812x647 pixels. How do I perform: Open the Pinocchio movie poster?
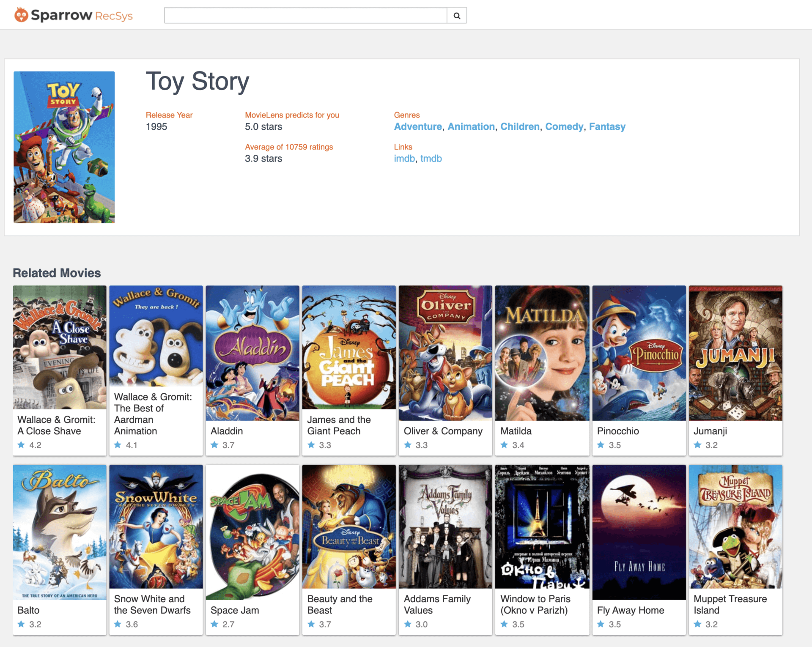[639, 353]
